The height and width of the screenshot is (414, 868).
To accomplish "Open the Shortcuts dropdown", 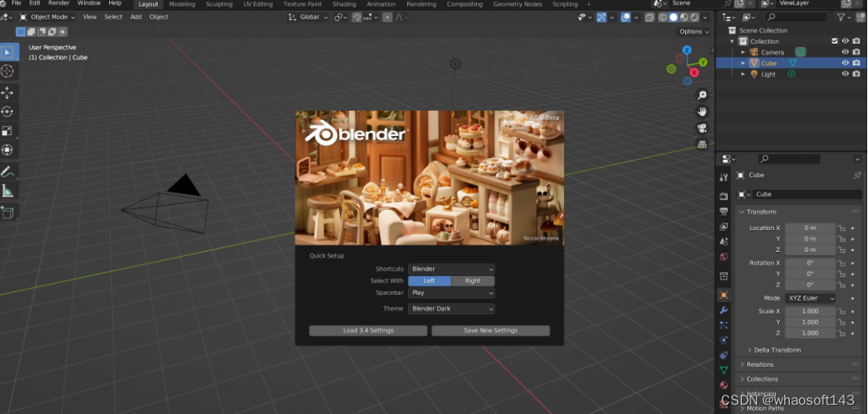I will 451,269.
